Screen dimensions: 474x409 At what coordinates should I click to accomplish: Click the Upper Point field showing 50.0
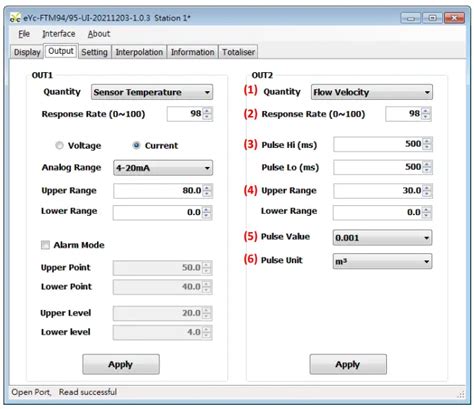tap(162, 268)
